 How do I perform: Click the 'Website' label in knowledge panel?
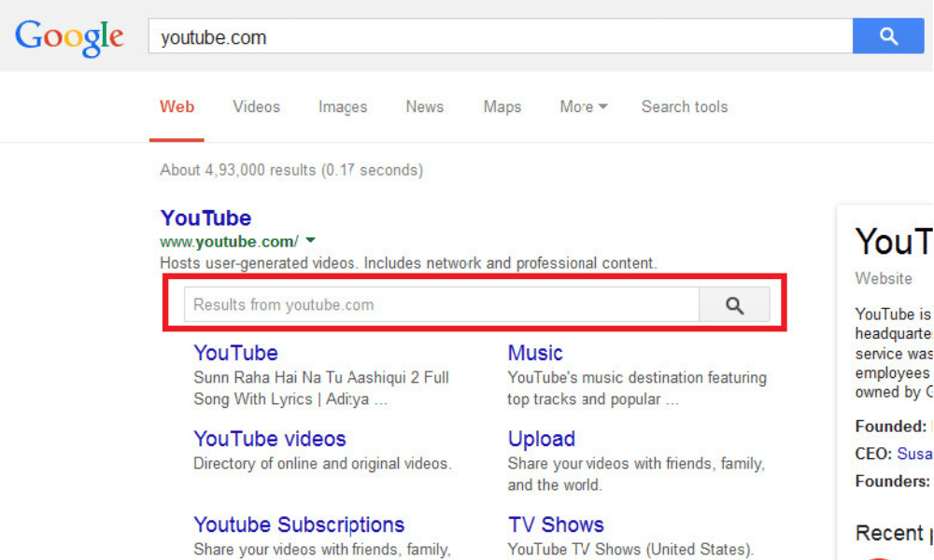(884, 278)
